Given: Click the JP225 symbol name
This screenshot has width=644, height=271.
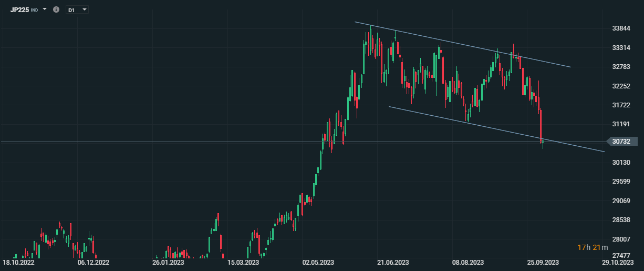Looking at the screenshot, I should pyautogui.click(x=19, y=9).
